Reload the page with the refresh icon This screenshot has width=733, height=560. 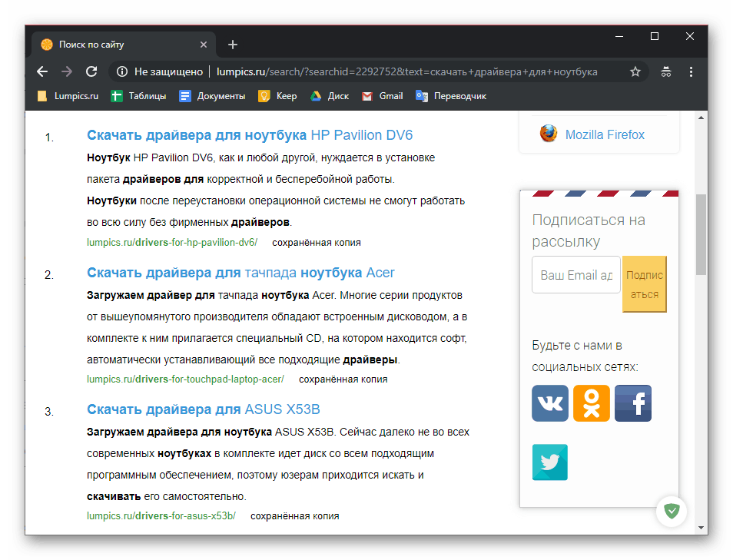click(x=91, y=71)
